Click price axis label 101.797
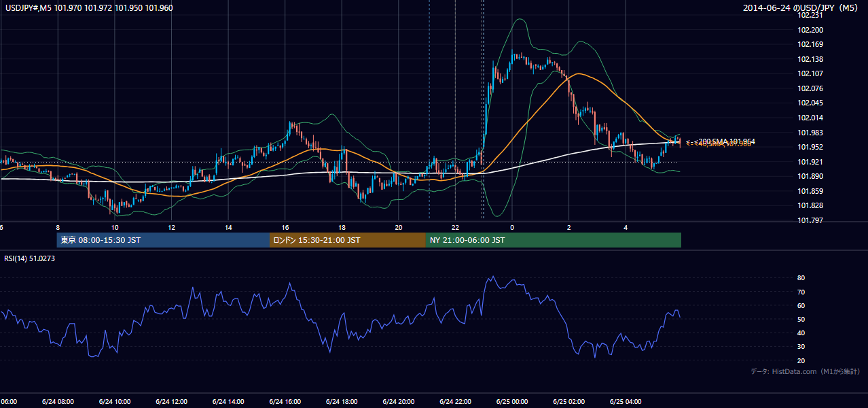This screenshot has width=868, height=408. 812,220
